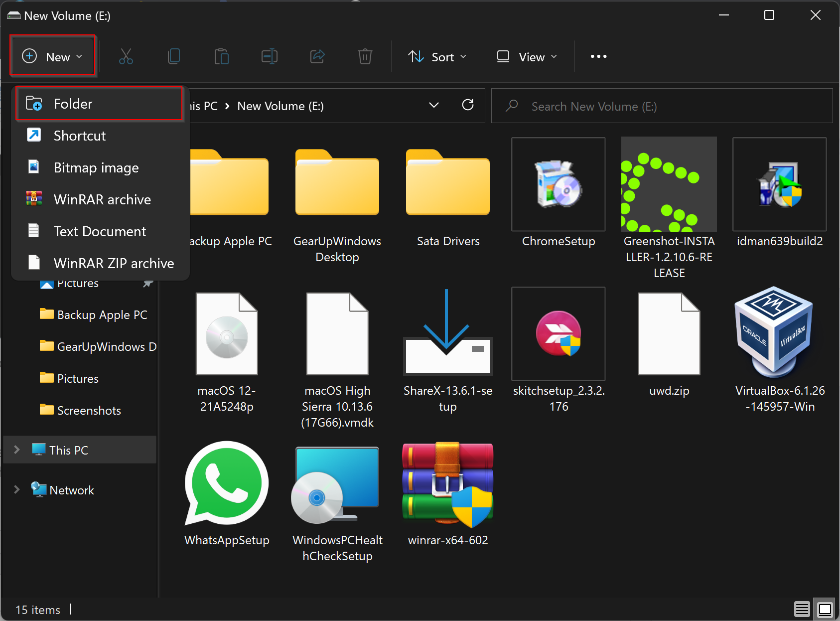
Task: Open GearUpWindows D in the sidebar
Action: [98, 346]
